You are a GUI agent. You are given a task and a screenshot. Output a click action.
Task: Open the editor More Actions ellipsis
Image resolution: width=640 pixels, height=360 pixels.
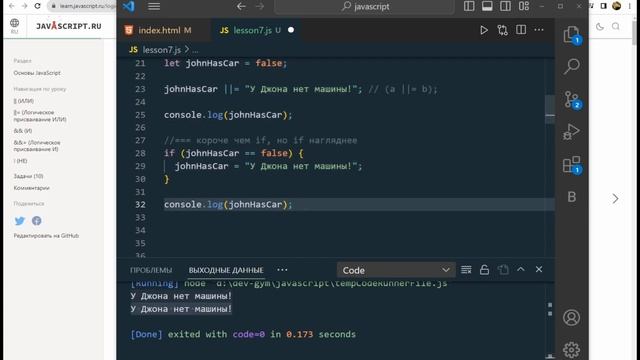click(539, 30)
